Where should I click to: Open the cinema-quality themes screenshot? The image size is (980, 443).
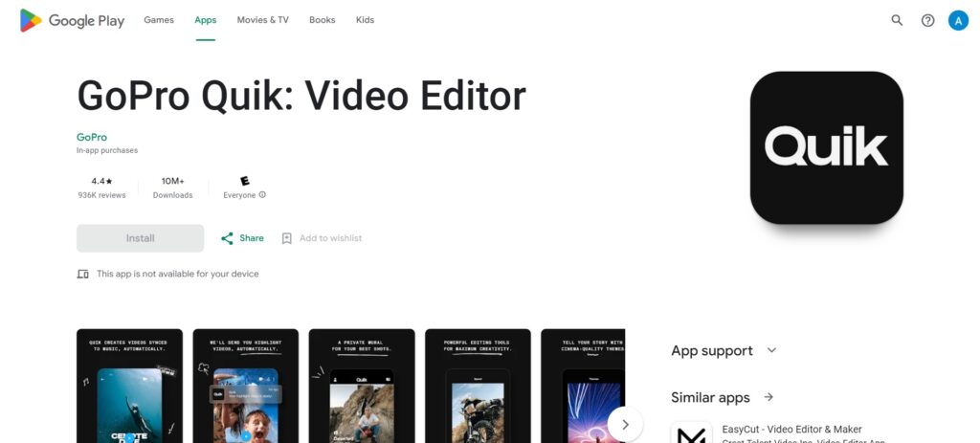tap(583, 386)
